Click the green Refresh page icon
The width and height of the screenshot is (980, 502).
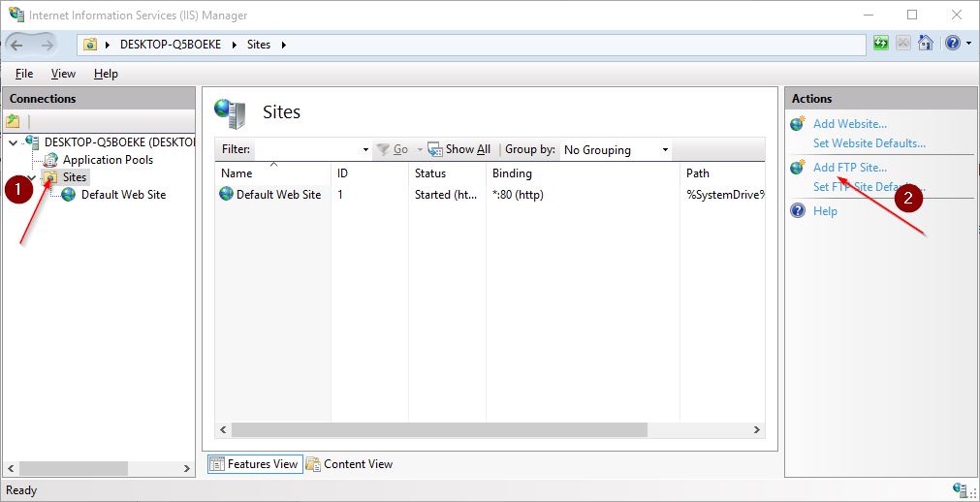(880, 44)
